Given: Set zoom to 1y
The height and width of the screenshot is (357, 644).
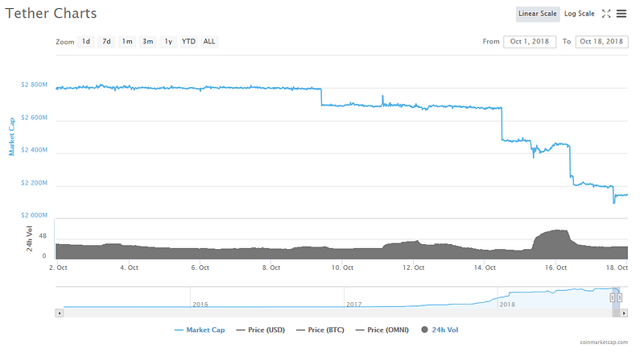Looking at the screenshot, I should tap(168, 42).
